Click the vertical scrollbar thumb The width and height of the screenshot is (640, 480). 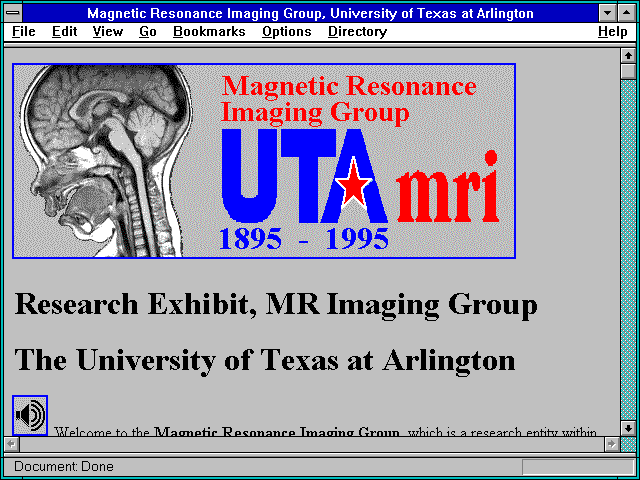(x=628, y=71)
